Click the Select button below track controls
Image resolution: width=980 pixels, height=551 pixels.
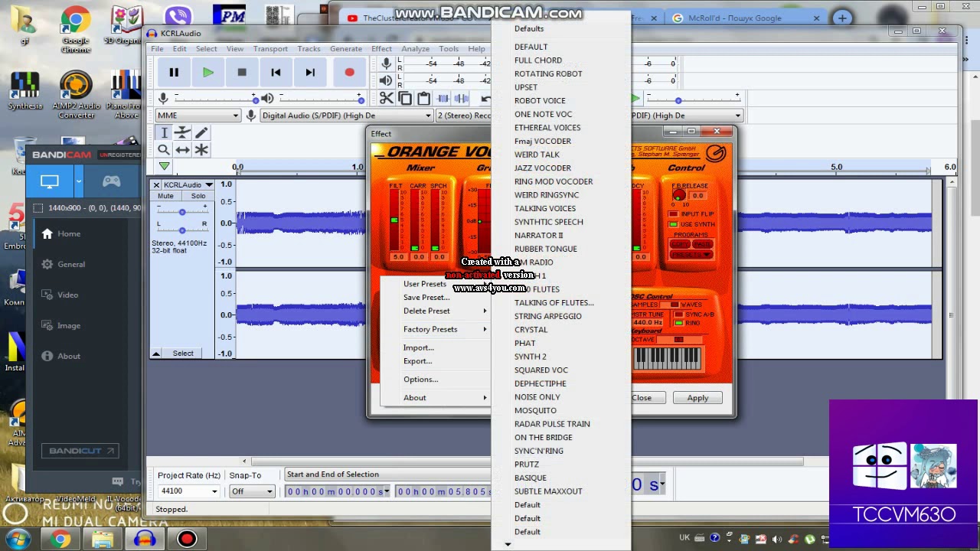click(183, 353)
